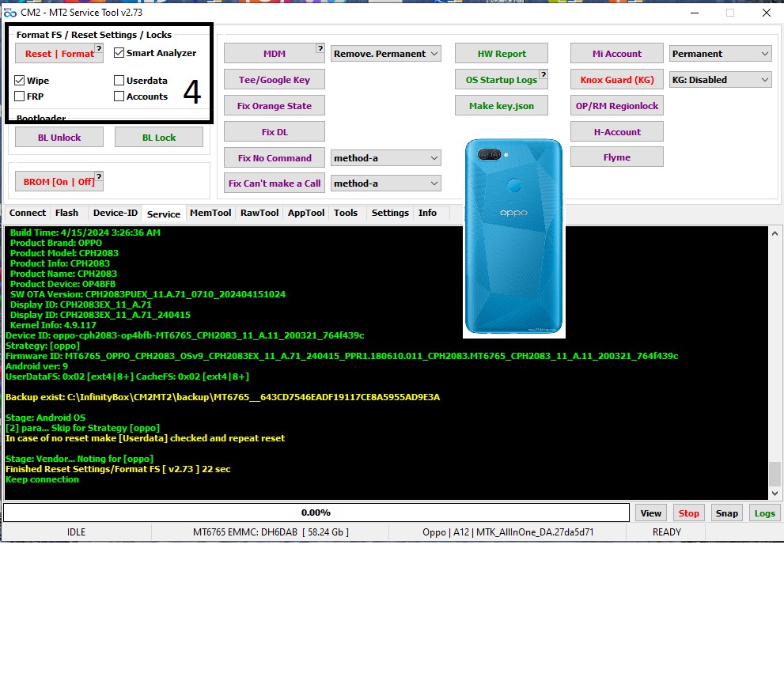784x681 pixels.
Task: Switch to the Device-ID tab
Action: tap(115, 213)
